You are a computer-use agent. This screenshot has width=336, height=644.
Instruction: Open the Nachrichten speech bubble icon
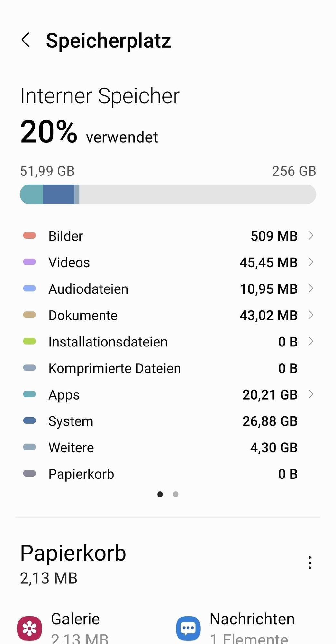[188, 629]
